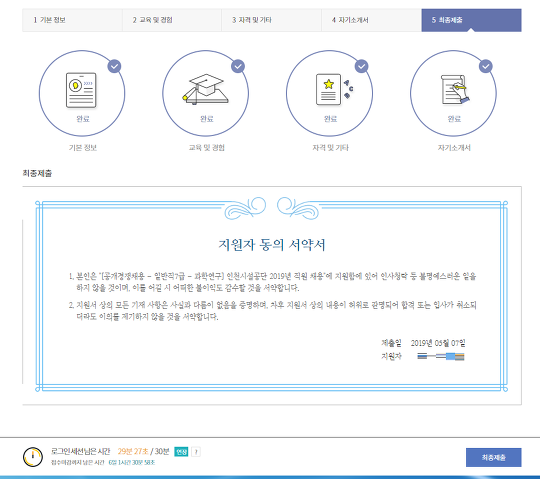Viewport: 540px width, 479px height.
Task: Click the 완료 status in 자기소개서 circle
Action: [454, 119]
